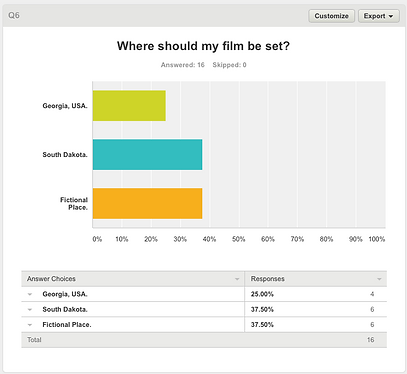
Task: Click the chart title Where should my film be set?
Action: [x=203, y=46]
